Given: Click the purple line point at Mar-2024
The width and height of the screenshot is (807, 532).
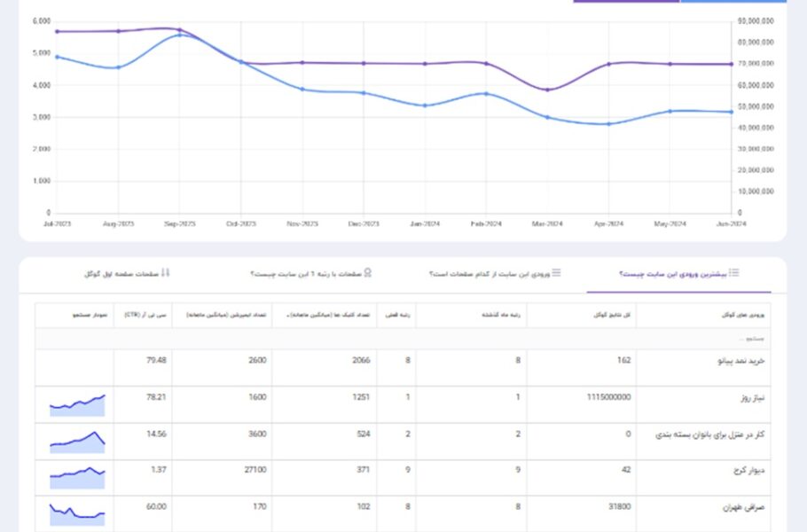Looking at the screenshot, I should tap(548, 90).
